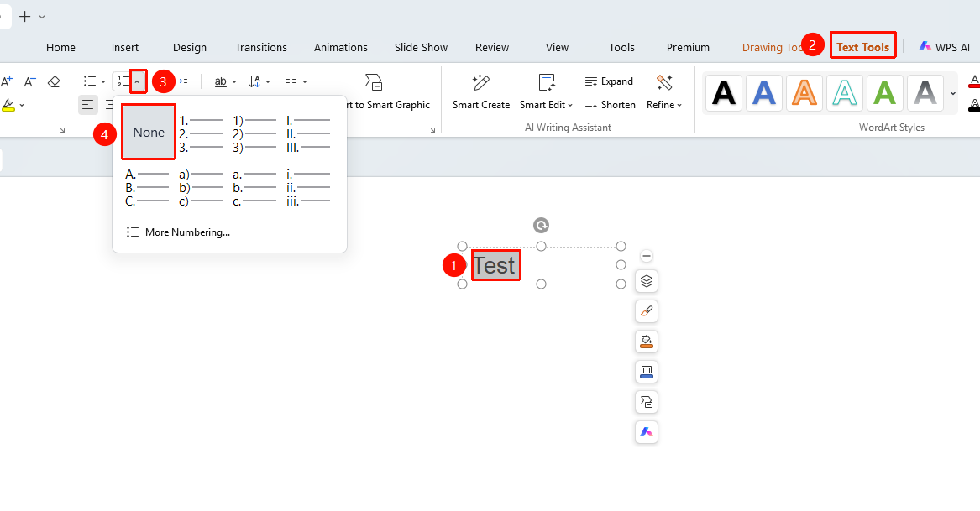This screenshot has height=511, width=980.
Task: Expand the WordArt styles gallery
Action: point(952,93)
